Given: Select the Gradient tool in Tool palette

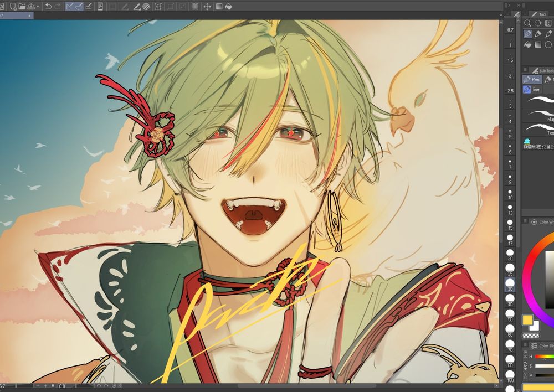Looking at the screenshot, I should click(538, 44).
